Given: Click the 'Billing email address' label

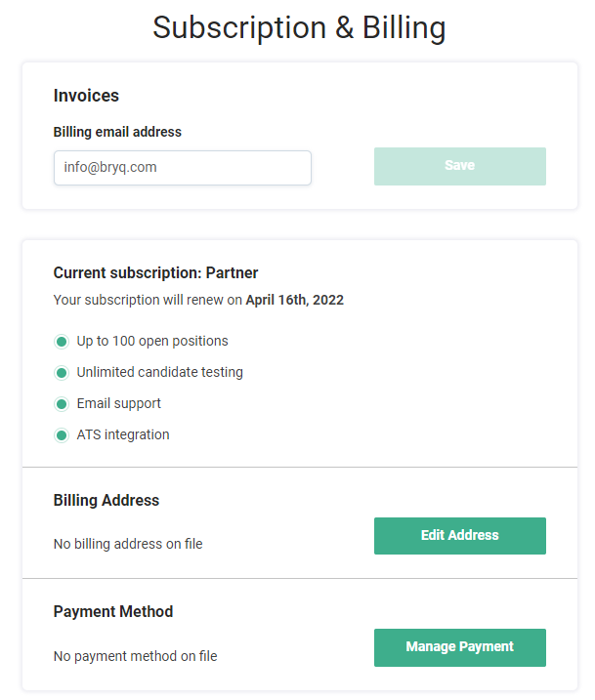Looking at the screenshot, I should [x=117, y=132].
